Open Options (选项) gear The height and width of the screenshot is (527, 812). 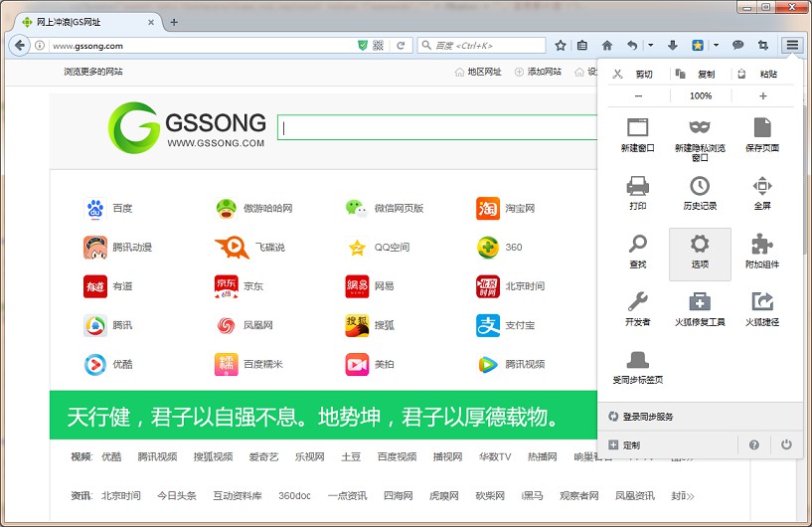coord(700,254)
